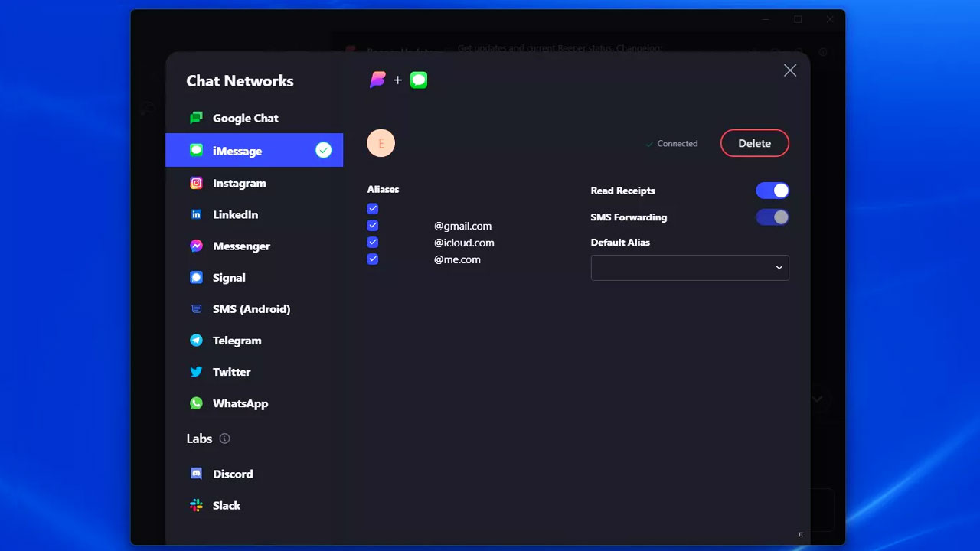
Task: Open the Discord icon under Labs
Action: tap(197, 474)
